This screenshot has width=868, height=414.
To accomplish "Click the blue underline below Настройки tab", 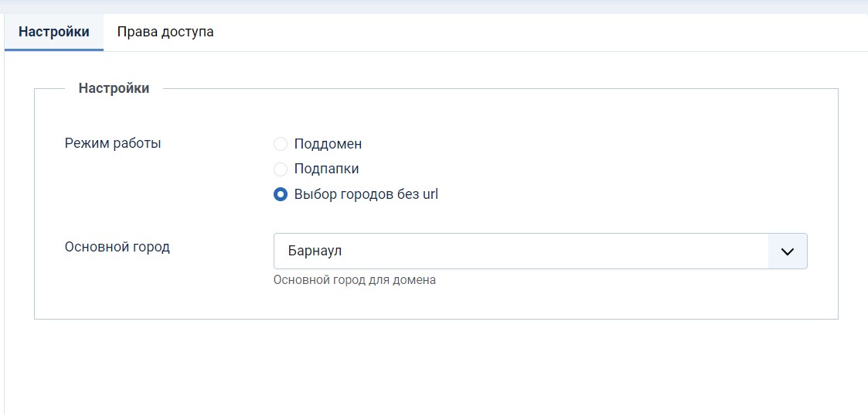I will click(54, 50).
